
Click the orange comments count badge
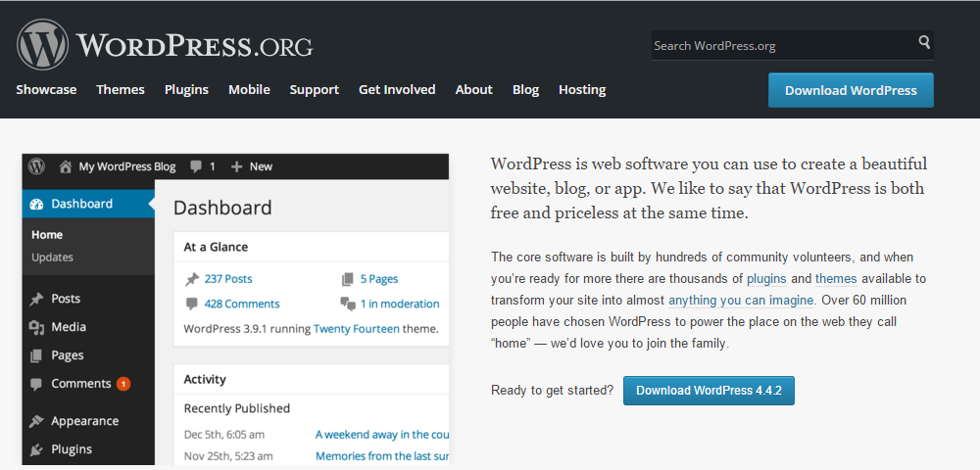123,384
